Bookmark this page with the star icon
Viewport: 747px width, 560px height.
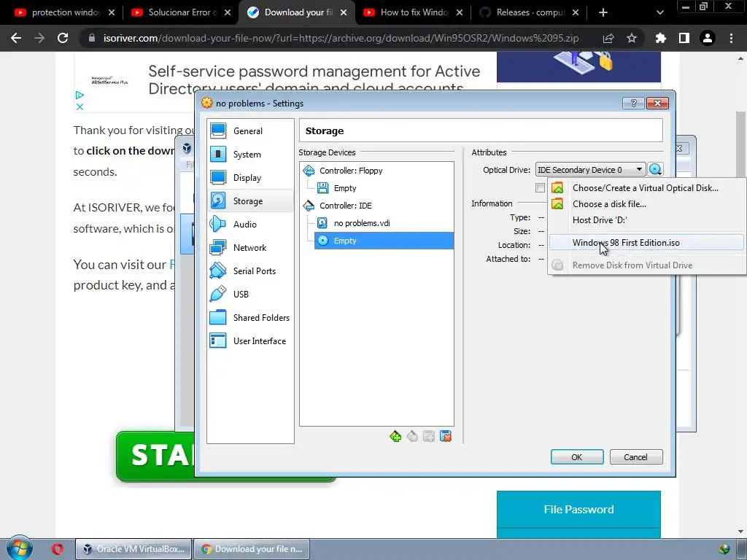[x=632, y=38]
